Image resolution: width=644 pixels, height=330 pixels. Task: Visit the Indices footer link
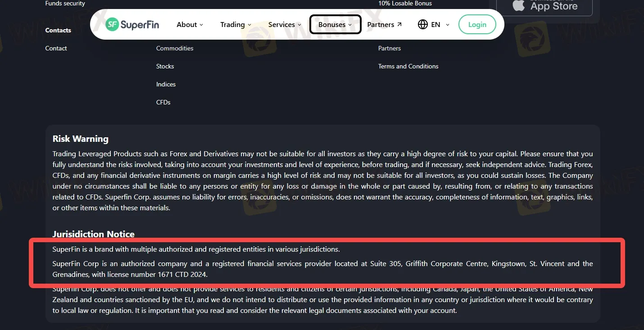(x=166, y=84)
